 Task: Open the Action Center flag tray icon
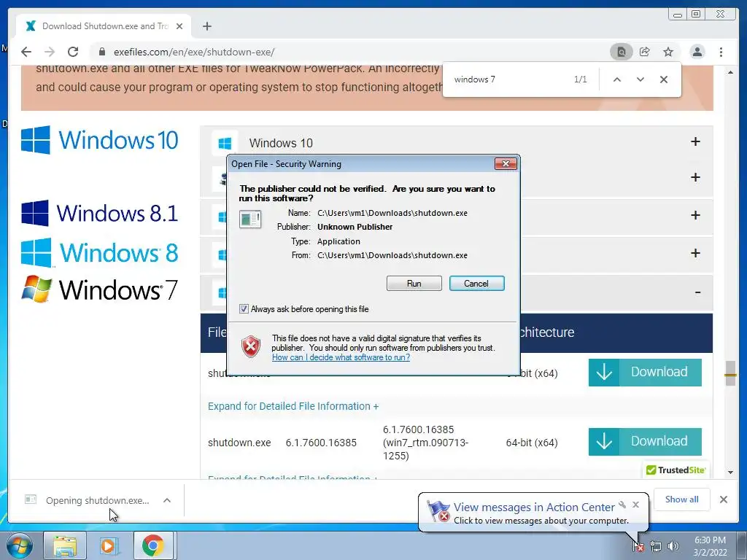638,545
